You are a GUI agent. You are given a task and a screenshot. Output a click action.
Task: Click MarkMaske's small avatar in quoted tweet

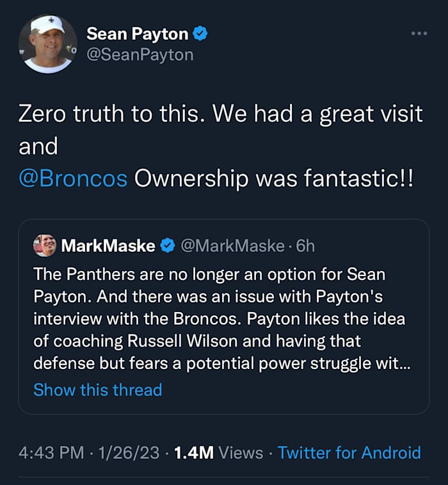[45, 245]
